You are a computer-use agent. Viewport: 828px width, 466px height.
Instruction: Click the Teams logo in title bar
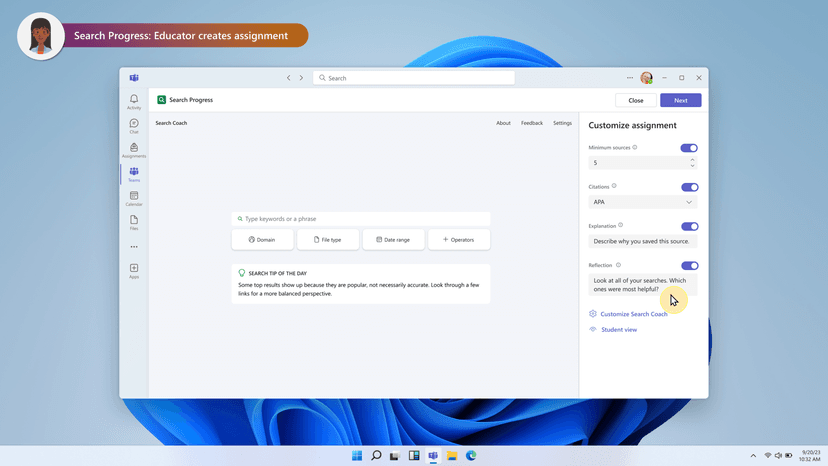coord(134,78)
